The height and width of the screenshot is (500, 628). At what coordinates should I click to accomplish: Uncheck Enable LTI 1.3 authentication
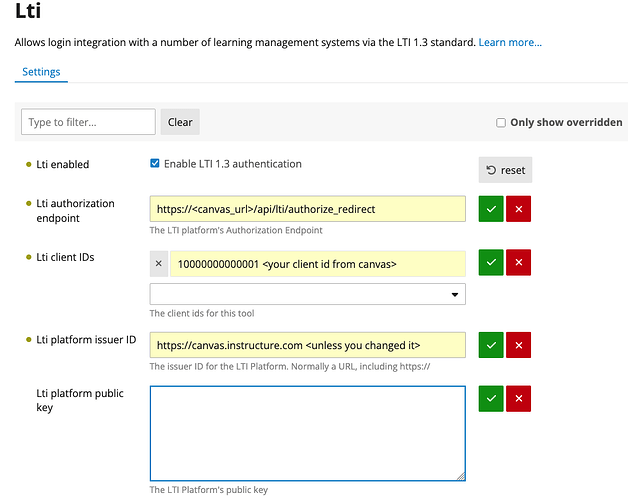pyautogui.click(x=155, y=163)
